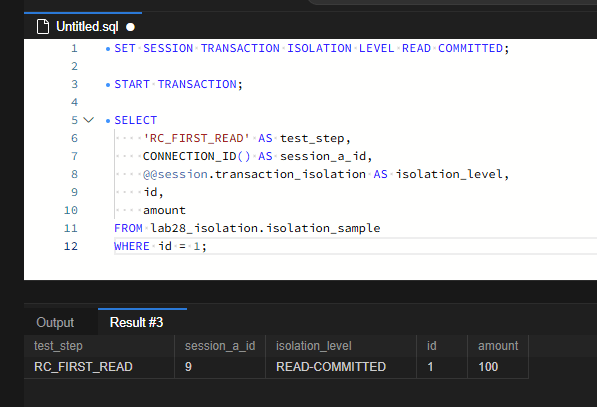Click the isolation_level alias in line 8
597x407 pixels.
[449, 174]
